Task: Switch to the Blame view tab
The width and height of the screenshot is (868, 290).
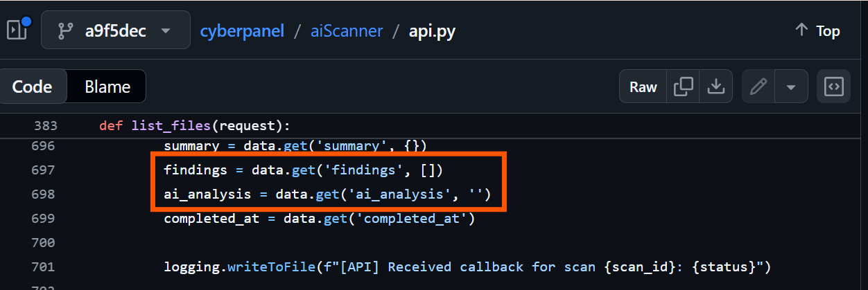Action: 107,87
